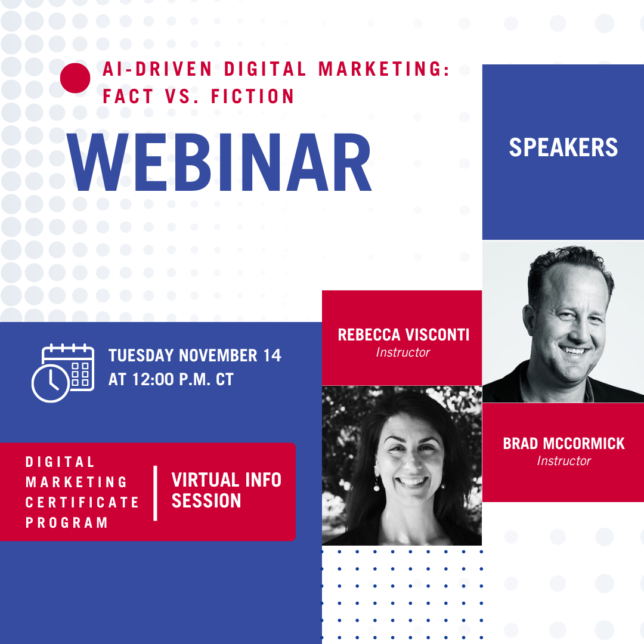Select the Tuesday November 14 date text
The image size is (644, 644).
194,356
